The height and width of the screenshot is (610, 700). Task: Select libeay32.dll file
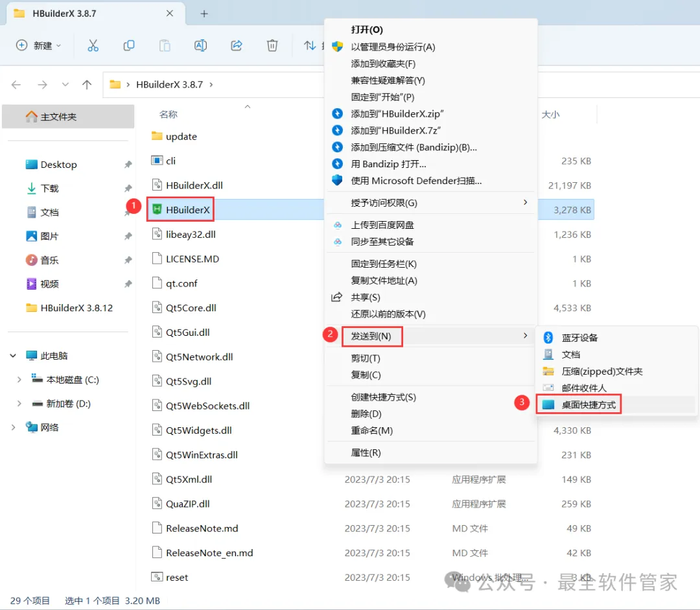pyautogui.click(x=191, y=235)
